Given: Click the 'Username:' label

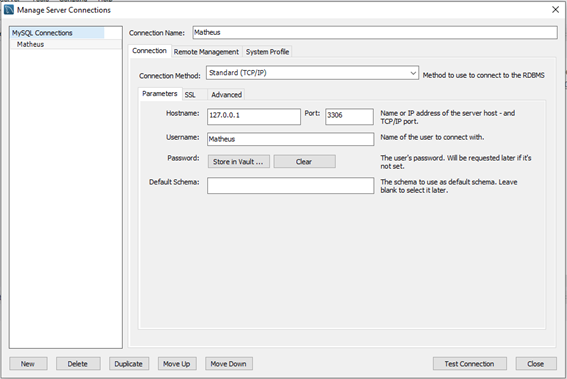Looking at the screenshot, I should [183, 137].
